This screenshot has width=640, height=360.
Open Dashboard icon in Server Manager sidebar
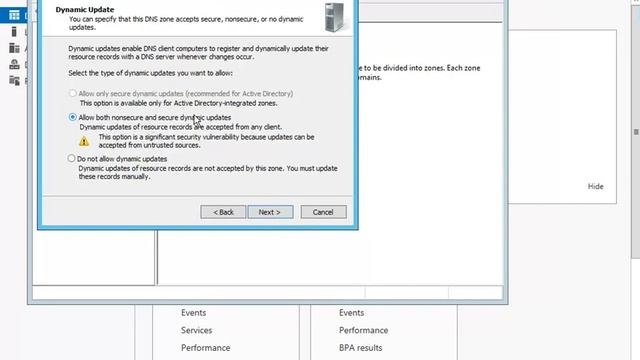pyautogui.click(x=14, y=15)
